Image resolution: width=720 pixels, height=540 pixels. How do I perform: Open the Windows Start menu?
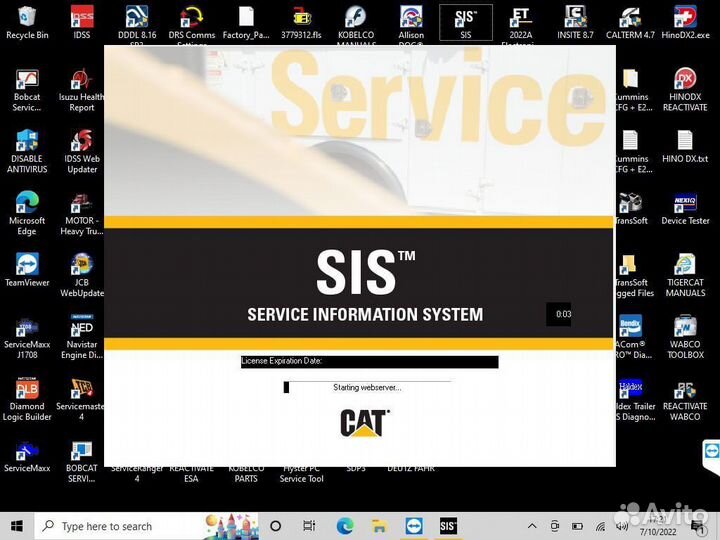tap(17, 526)
